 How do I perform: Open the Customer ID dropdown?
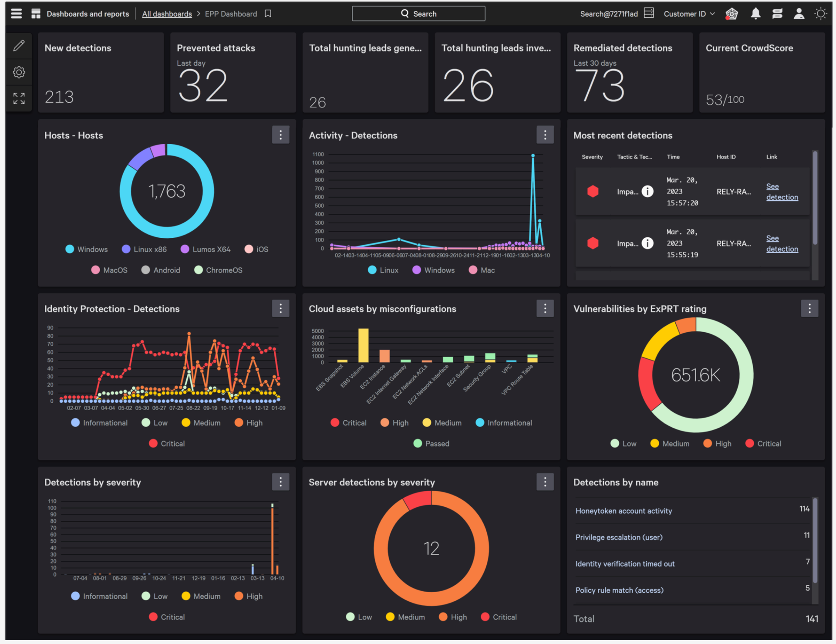(689, 13)
